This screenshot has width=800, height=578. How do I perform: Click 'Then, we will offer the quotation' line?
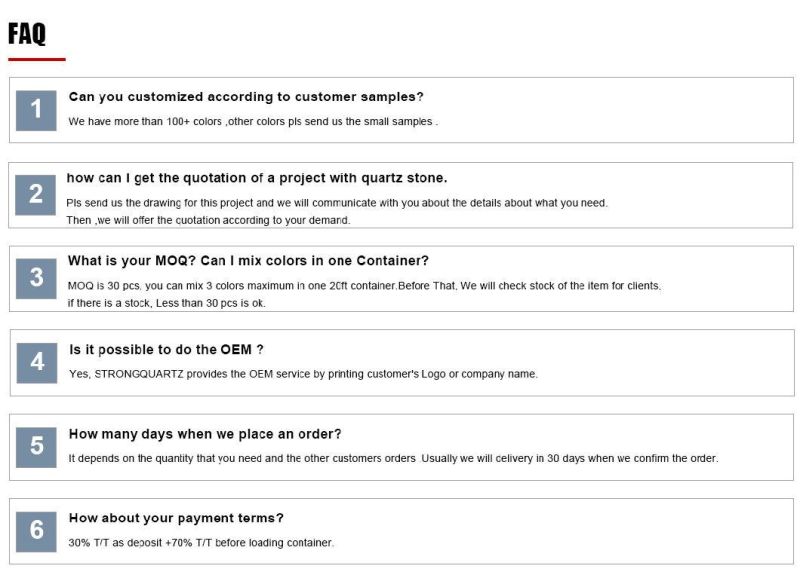208,220
